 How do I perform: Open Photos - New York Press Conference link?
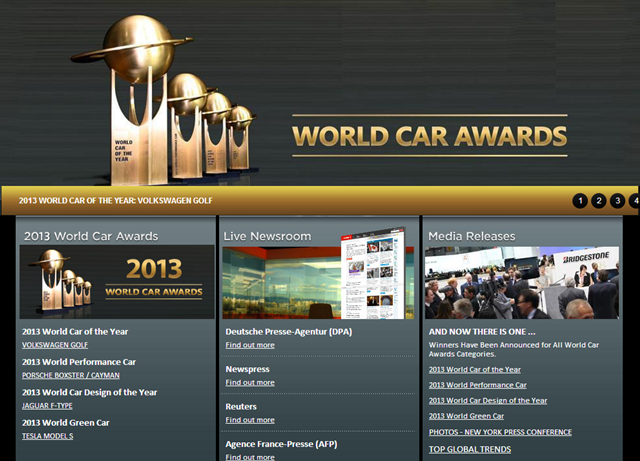coord(500,432)
